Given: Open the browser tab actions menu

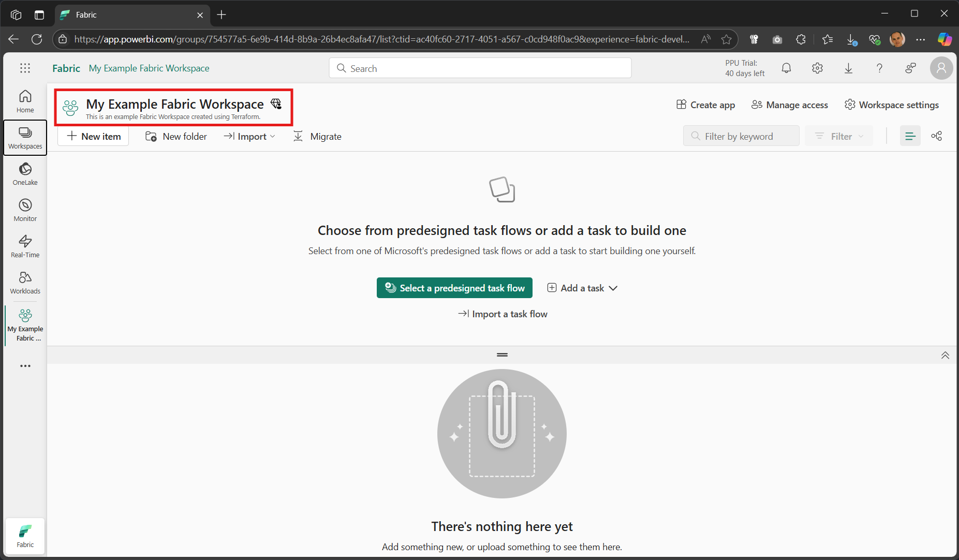Looking at the screenshot, I should pyautogui.click(x=39, y=15).
